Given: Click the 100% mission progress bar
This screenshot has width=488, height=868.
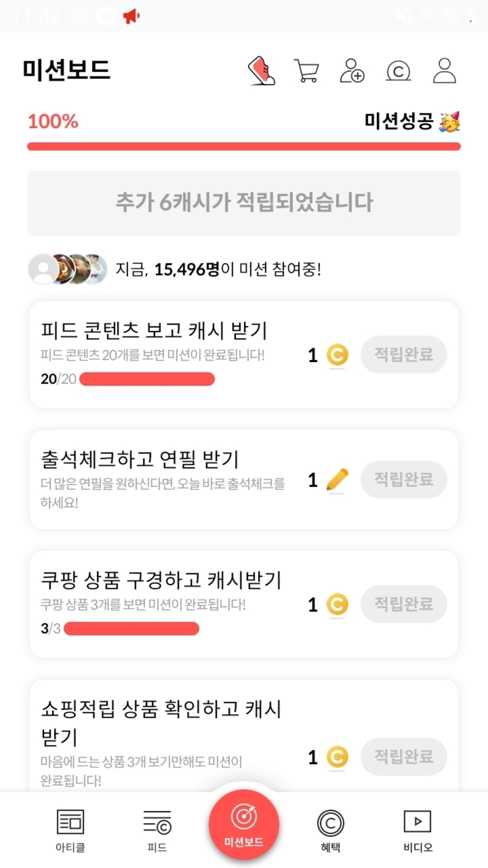Looking at the screenshot, I should (244, 146).
